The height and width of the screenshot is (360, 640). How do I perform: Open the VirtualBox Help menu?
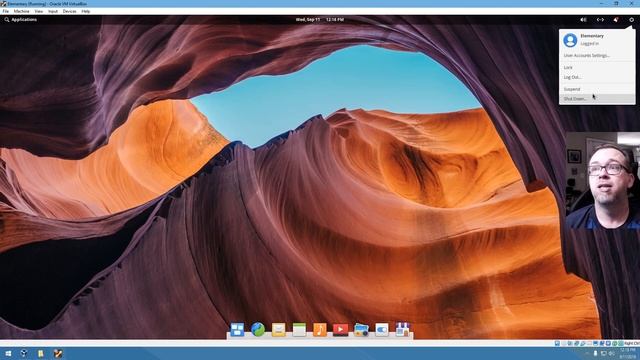click(86, 11)
